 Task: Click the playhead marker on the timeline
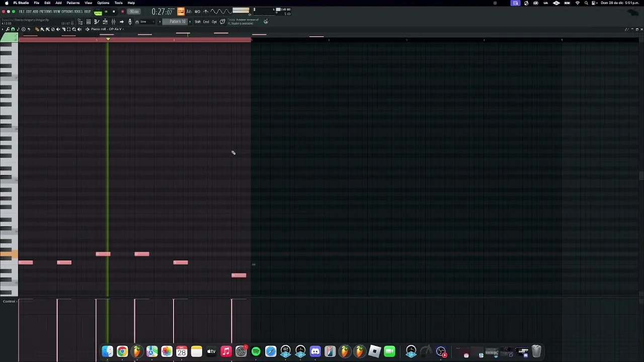[x=108, y=39]
